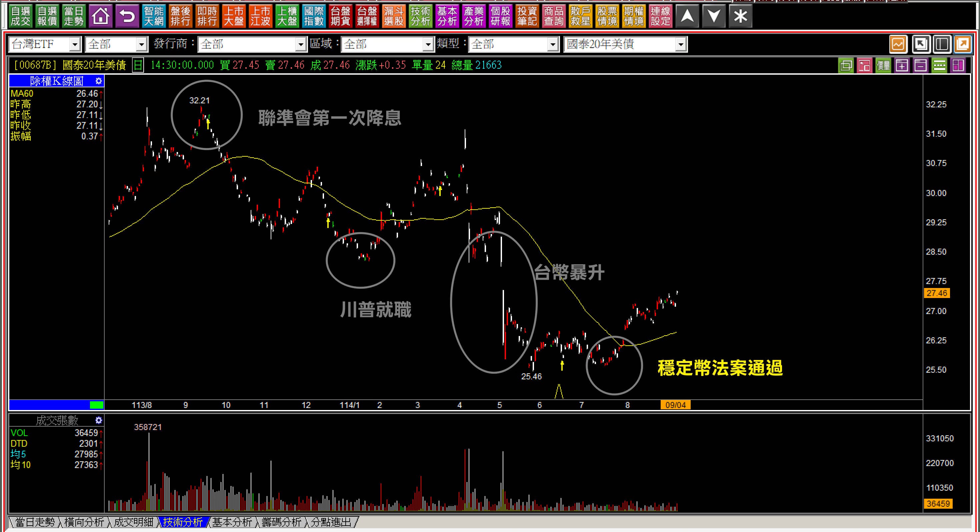Click the asterisk icon in top toolbar
980x532 pixels.
click(740, 16)
